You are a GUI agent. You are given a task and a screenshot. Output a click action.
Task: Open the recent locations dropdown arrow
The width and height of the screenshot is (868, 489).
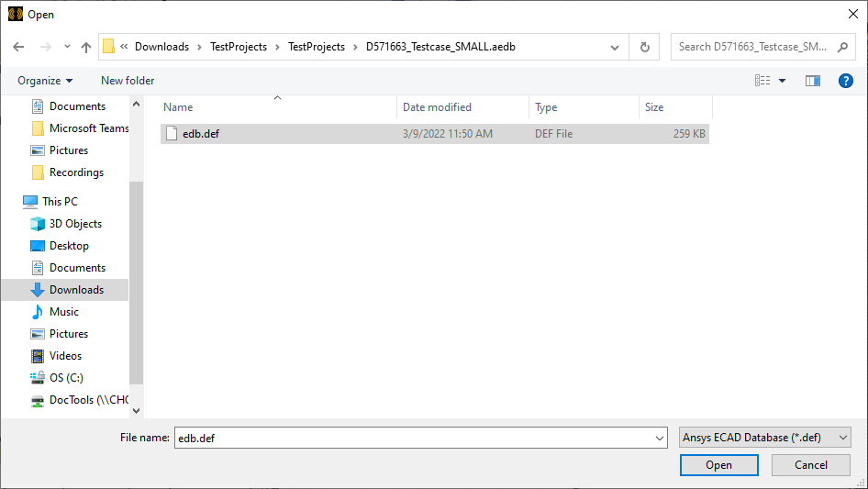point(67,47)
